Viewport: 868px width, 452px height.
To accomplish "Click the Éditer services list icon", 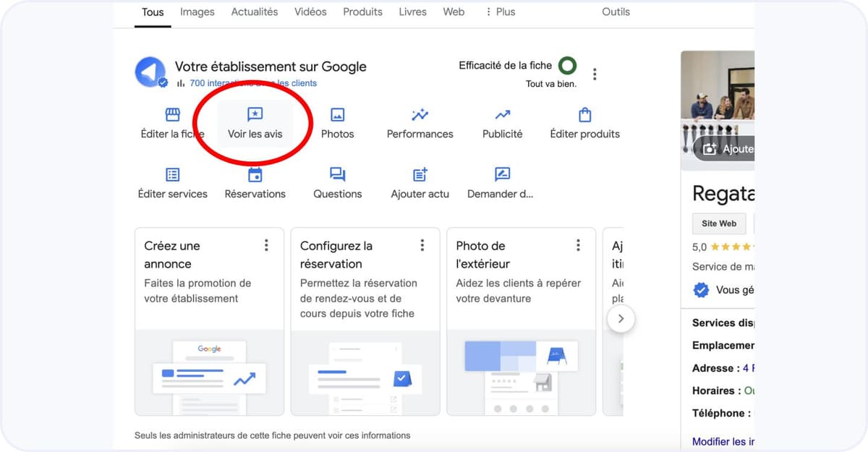I will (172, 175).
